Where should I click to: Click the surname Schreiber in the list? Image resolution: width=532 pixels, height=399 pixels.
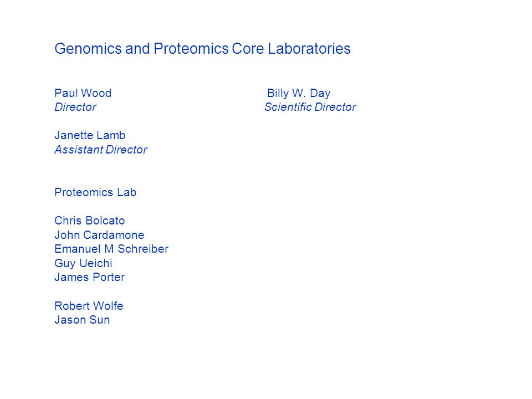pos(143,249)
